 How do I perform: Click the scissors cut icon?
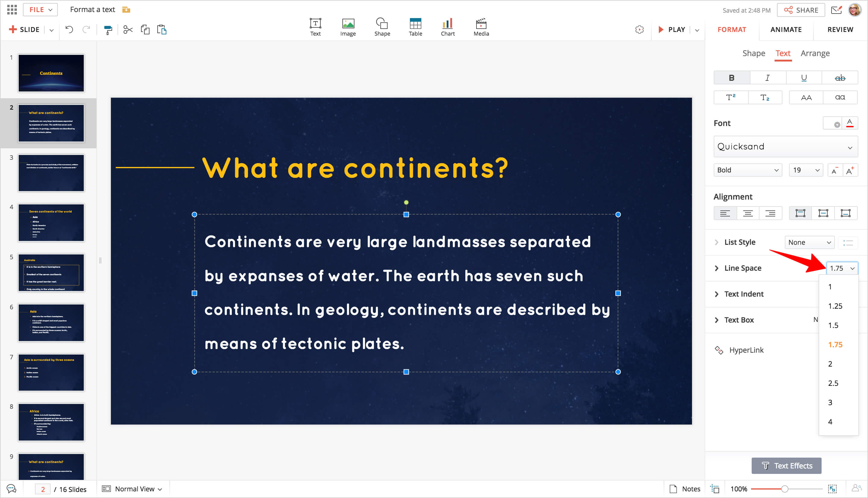[128, 30]
